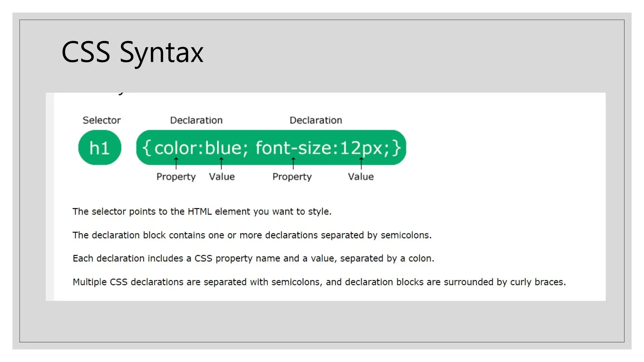
Task: Click the Selector label above h1
Action: coord(102,120)
